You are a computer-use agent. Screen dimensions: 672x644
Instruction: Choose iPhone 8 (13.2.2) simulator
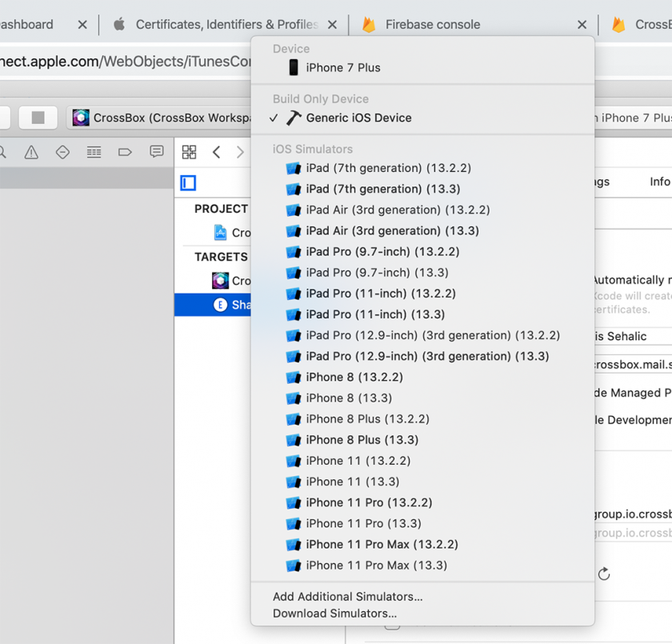click(422, 377)
